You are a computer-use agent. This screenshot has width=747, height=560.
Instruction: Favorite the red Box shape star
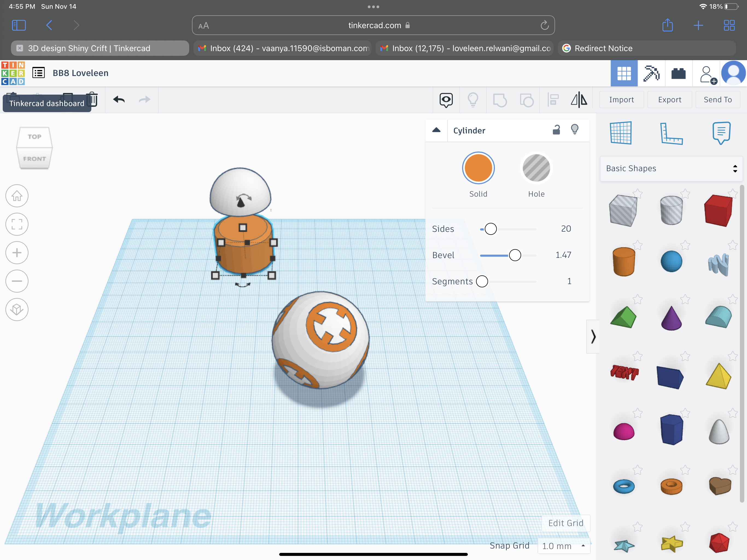click(x=733, y=194)
